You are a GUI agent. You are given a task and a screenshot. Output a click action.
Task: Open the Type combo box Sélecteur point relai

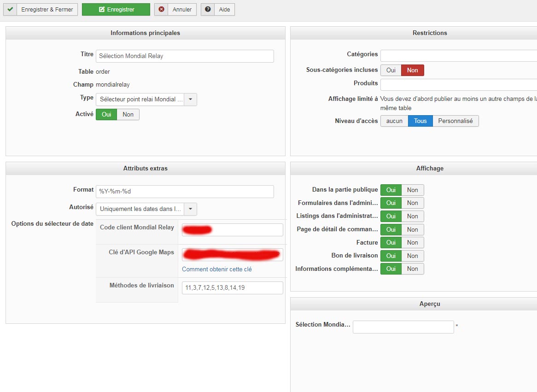[146, 99]
